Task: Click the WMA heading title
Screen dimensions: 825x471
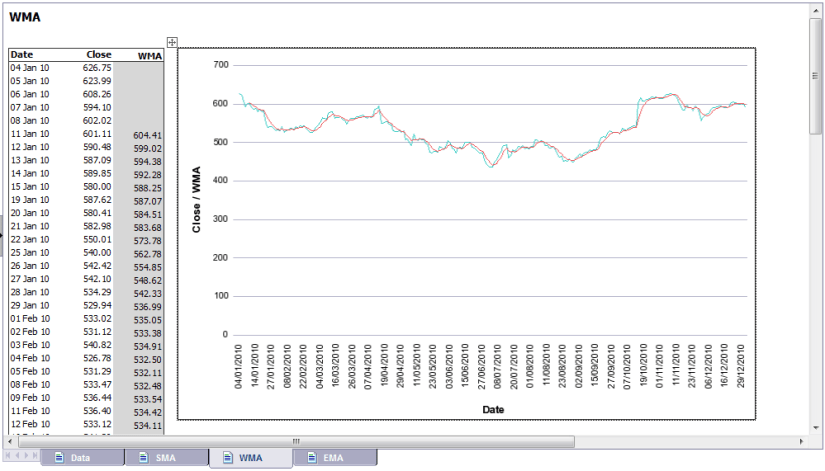Action: coord(25,17)
